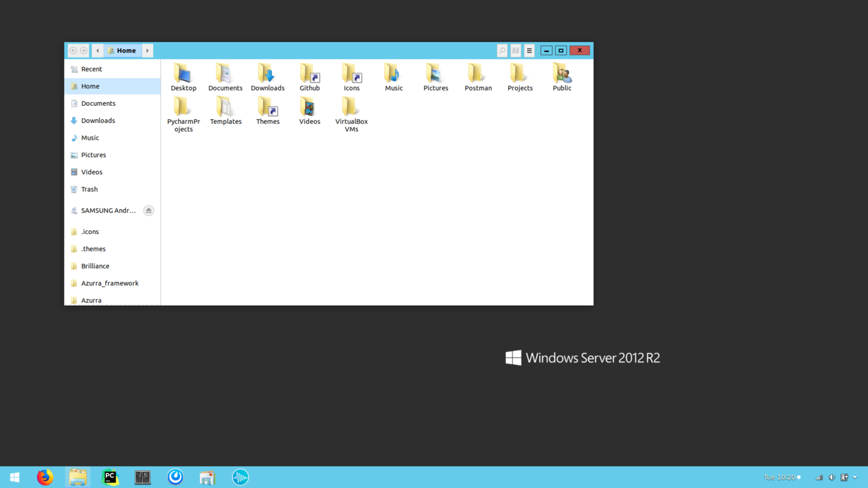Screen dimensions: 868x488
Task: Open the Music folder in file grid
Action: click(x=394, y=77)
